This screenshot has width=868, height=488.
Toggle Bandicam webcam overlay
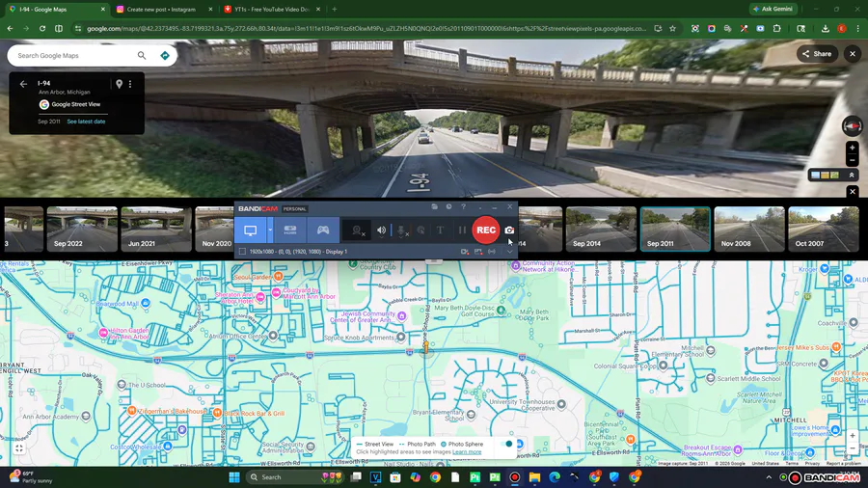click(358, 230)
